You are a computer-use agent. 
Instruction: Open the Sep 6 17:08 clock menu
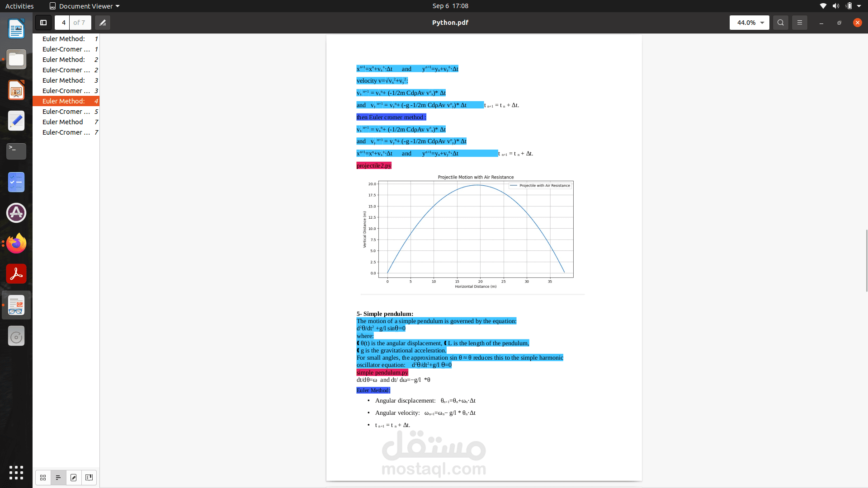coord(450,6)
